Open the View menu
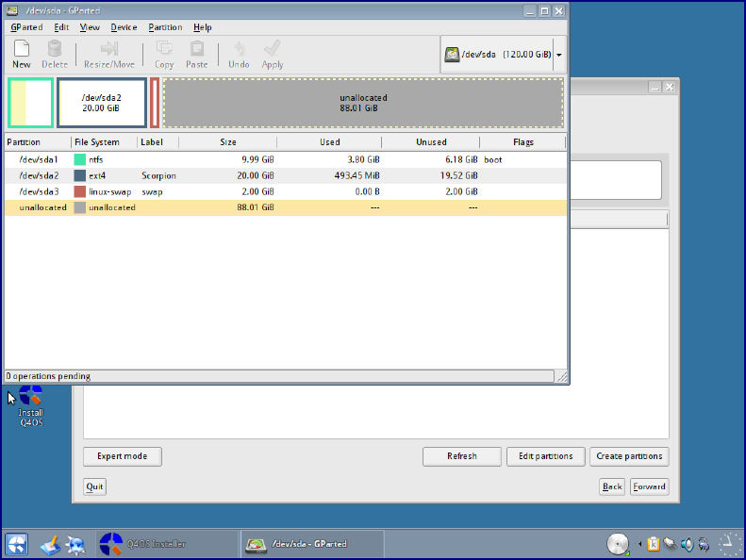 pos(90,27)
